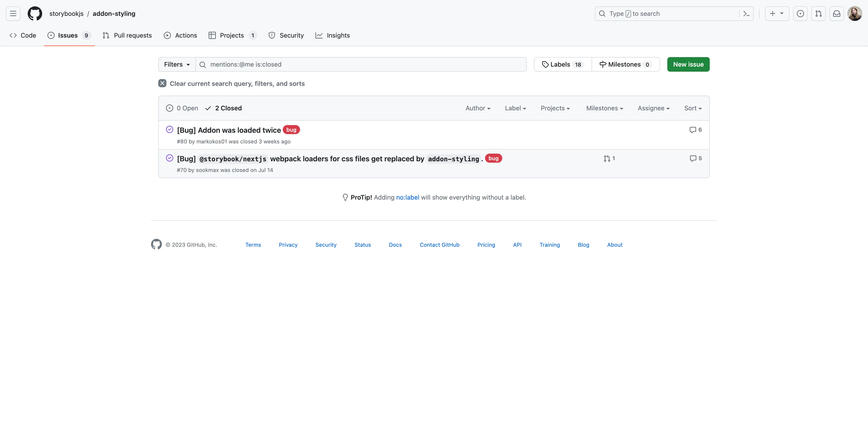Switch to 0 Open issues filter
The width and height of the screenshot is (868, 423).
point(182,108)
